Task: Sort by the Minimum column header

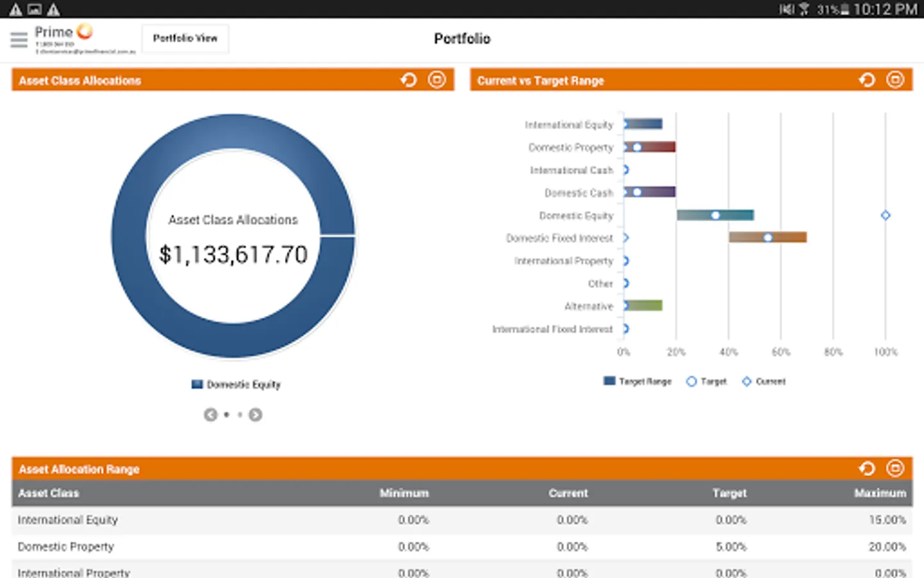Action: pyautogui.click(x=404, y=493)
